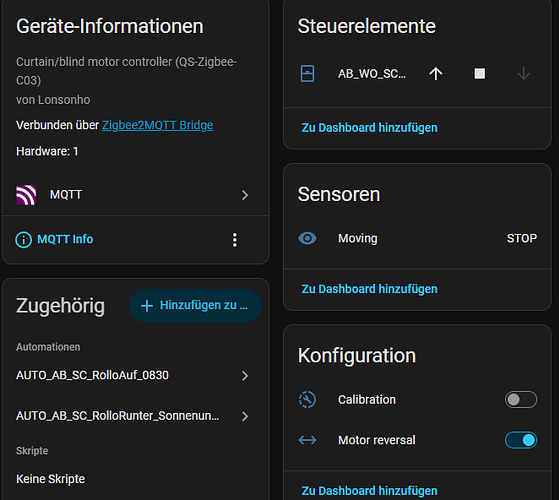Click the eye icon beside Moving sensor

coord(307,238)
